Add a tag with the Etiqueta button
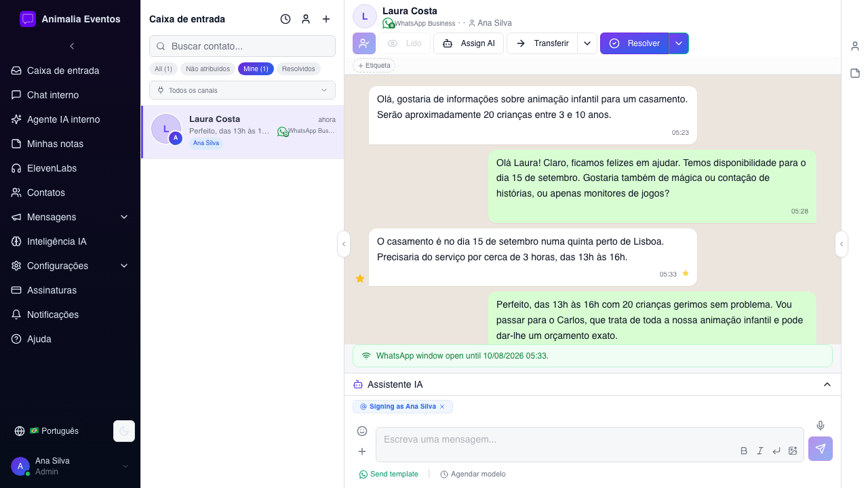Screen dimensions: 868x488 coord(374,66)
